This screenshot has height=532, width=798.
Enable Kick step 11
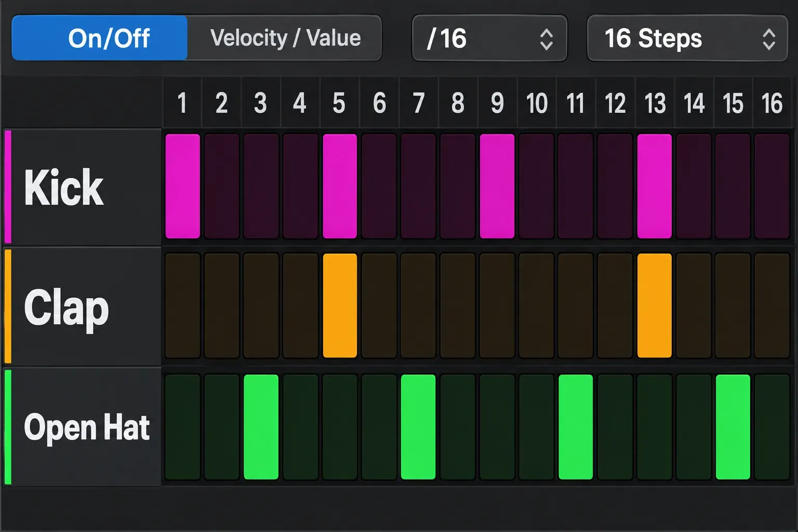coord(576,187)
